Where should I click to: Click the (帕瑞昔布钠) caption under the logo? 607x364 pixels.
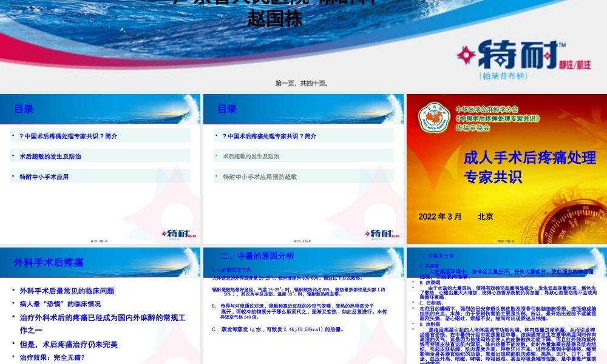tap(503, 76)
